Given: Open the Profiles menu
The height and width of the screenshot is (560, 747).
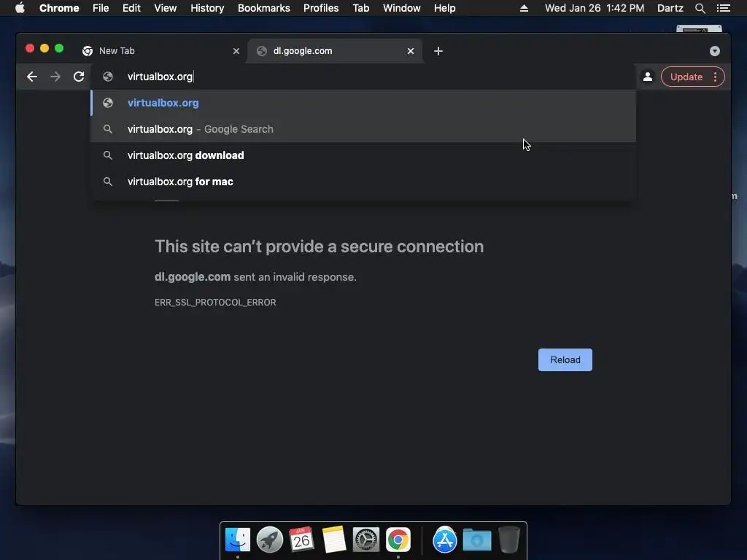Looking at the screenshot, I should [x=321, y=8].
